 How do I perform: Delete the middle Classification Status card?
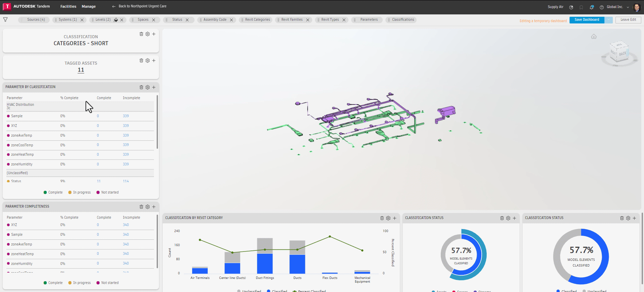pos(502,218)
